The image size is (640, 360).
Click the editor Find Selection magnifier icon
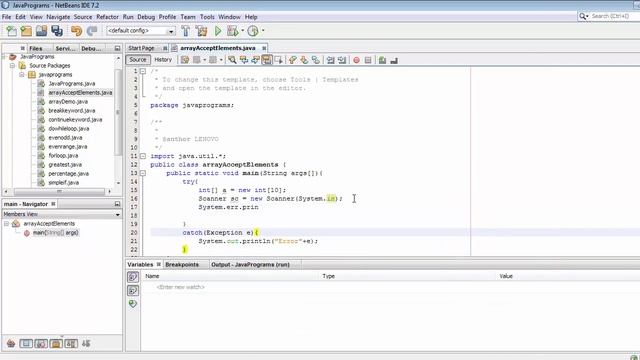point(232,60)
